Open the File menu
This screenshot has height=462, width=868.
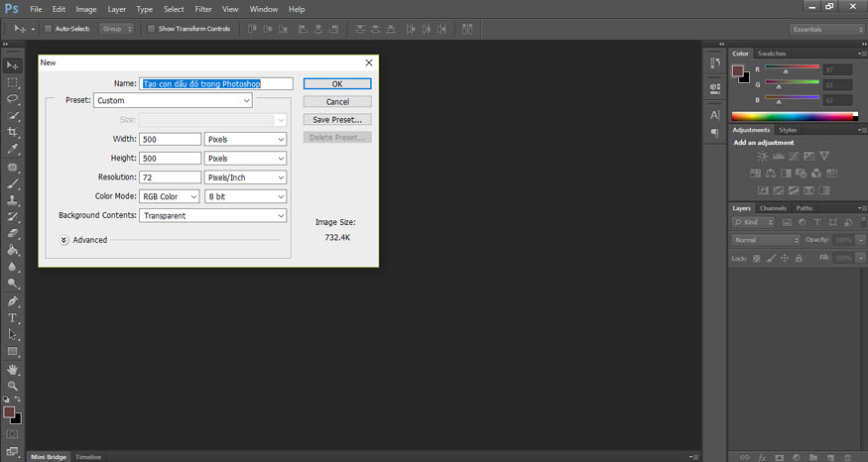click(x=36, y=9)
